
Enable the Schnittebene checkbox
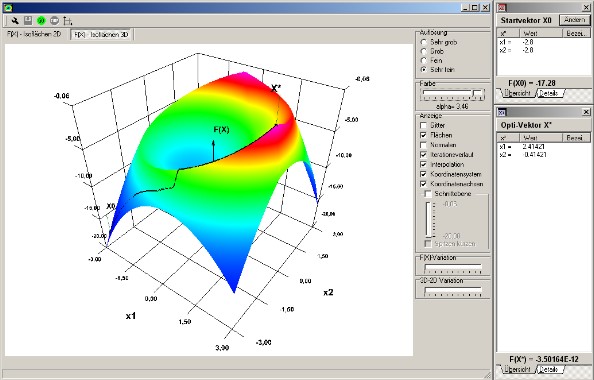(x=428, y=194)
